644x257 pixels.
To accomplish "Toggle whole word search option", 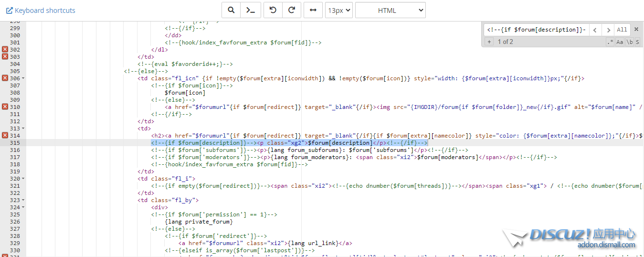I will (x=630, y=42).
